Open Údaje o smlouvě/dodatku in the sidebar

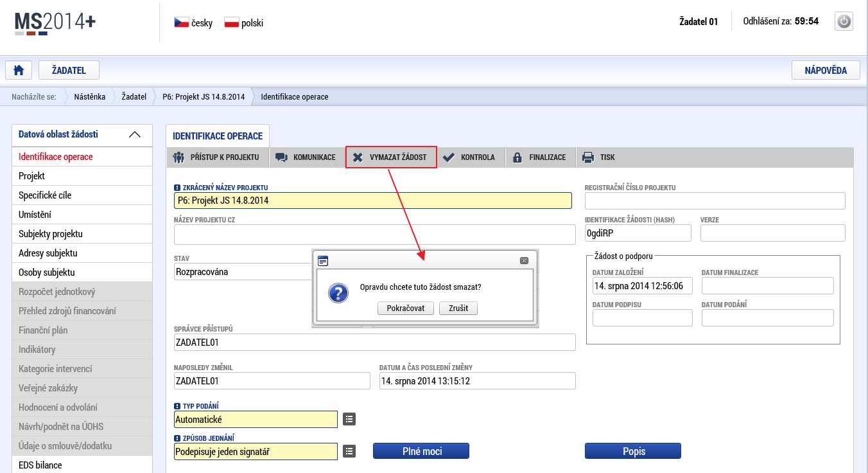(x=82, y=446)
